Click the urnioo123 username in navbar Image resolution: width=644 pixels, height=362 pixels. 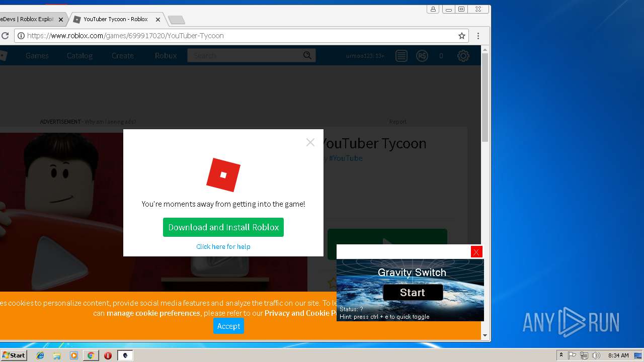pos(365,56)
